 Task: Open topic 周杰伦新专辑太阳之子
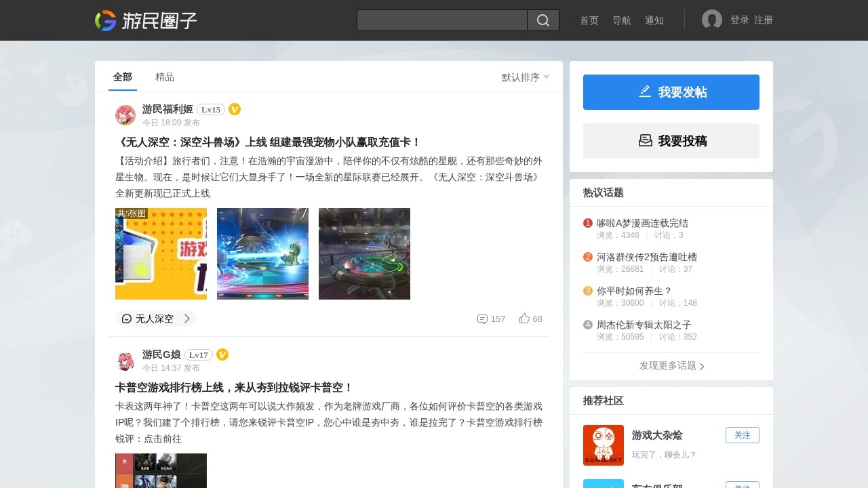tap(644, 325)
